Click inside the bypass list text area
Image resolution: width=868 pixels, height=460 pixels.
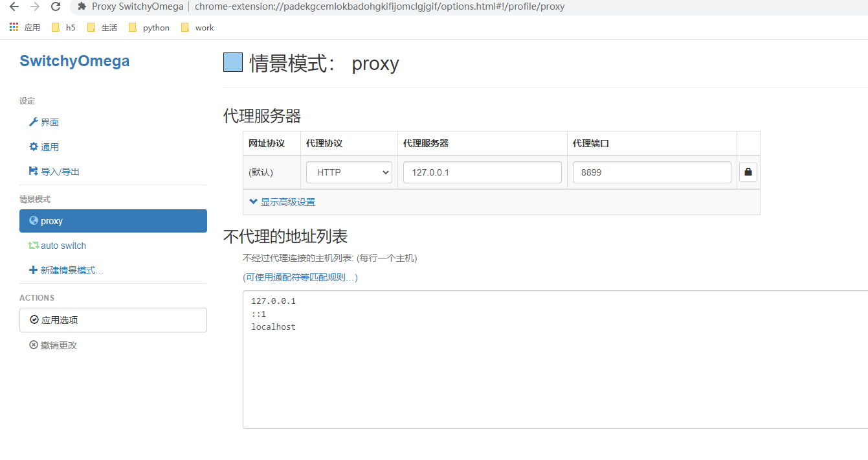[x=555, y=360]
